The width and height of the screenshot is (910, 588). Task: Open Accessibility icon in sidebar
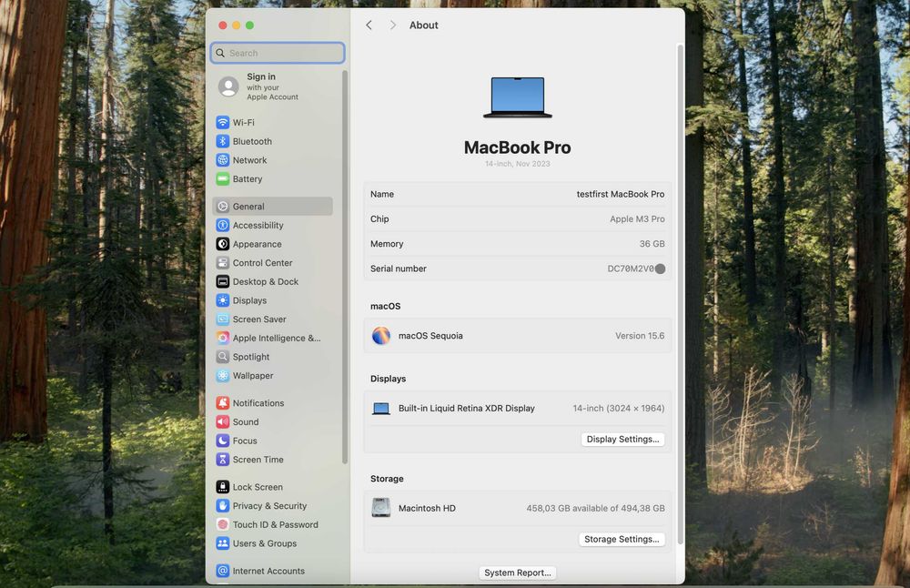tap(223, 225)
